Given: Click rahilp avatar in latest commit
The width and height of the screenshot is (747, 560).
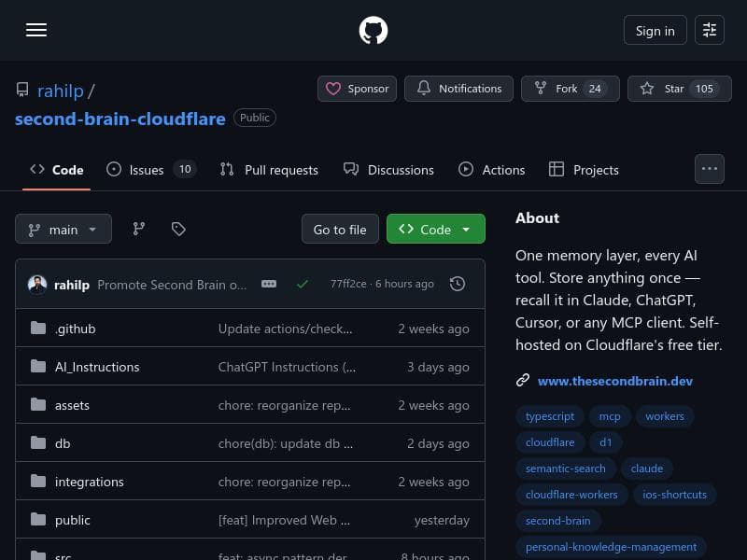Looking at the screenshot, I should pos(37,285).
